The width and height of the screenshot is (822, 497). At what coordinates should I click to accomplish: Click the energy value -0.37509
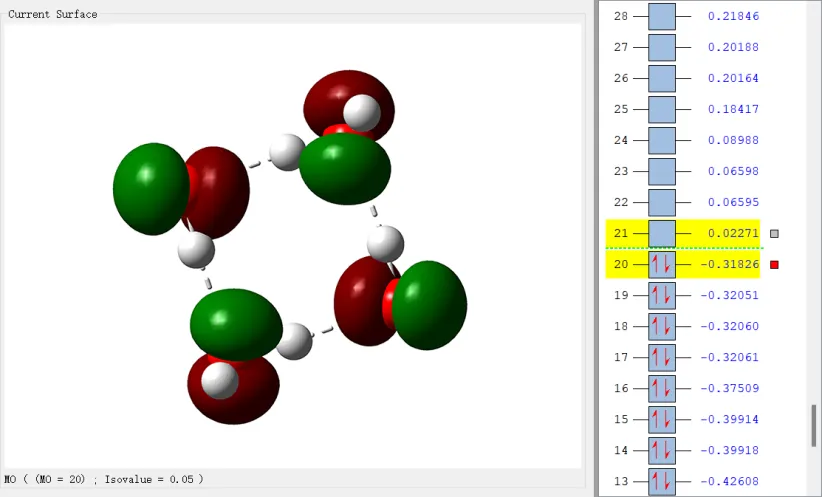point(731,389)
